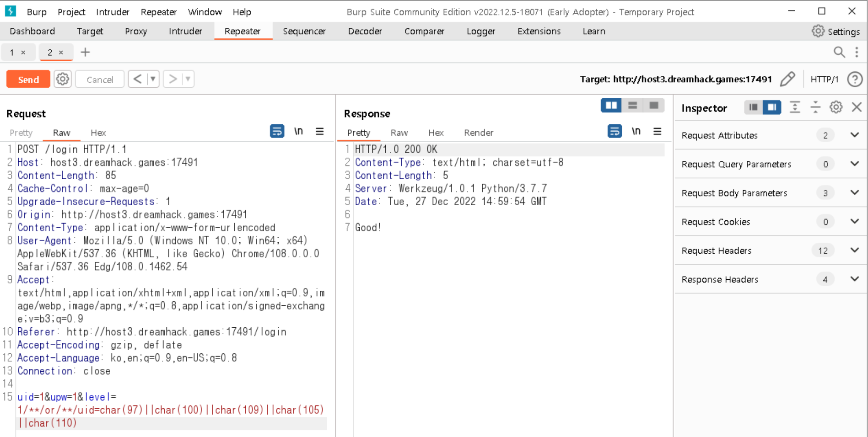The height and width of the screenshot is (437, 868).
Task: Open the Project menu
Action: (71, 12)
